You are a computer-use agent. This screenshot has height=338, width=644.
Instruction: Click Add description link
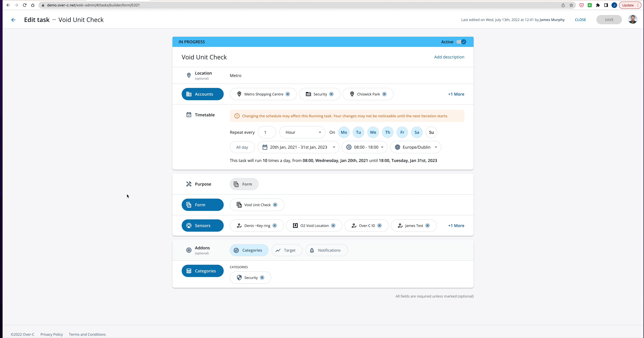[449, 57]
